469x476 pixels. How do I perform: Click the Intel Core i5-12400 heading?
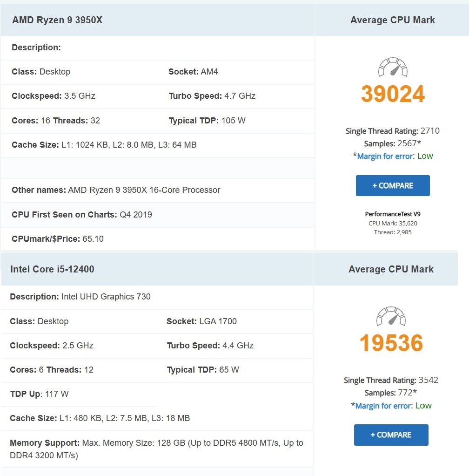pos(52,269)
